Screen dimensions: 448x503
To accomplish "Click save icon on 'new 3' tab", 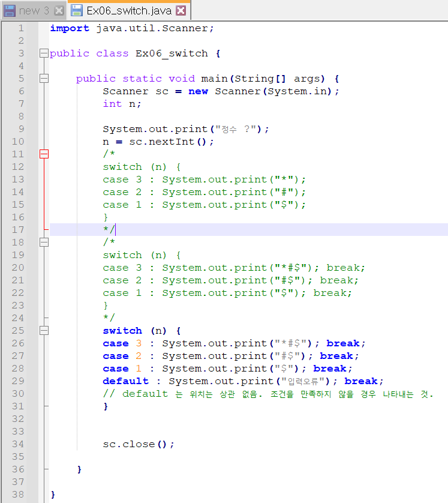I will 10,11.
